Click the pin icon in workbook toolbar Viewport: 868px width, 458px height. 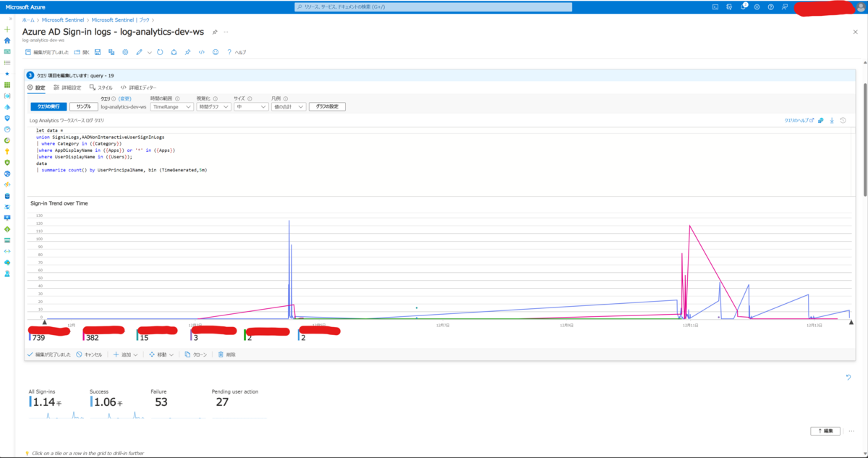(x=187, y=52)
